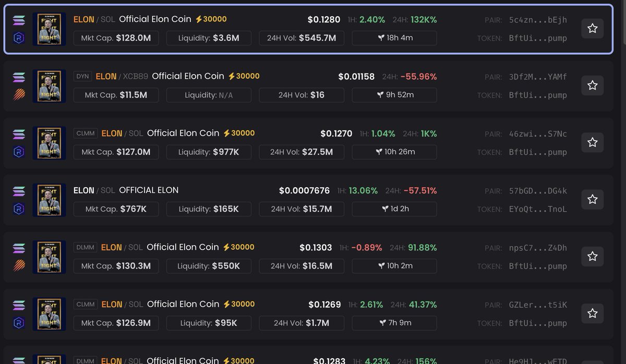Click pair address 46zwi...S7Nc
This screenshot has width=626, height=364.
click(538, 134)
